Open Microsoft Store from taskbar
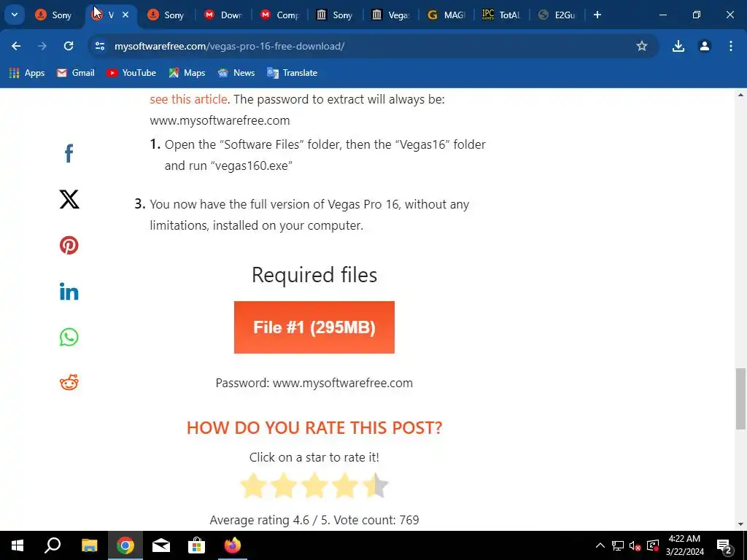747x560 pixels. pos(196,545)
